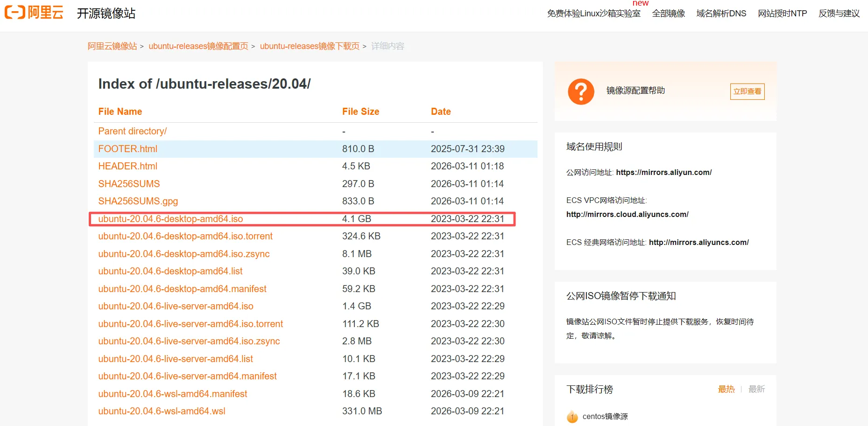Click the 4.1 GB file size cell

(x=357, y=219)
